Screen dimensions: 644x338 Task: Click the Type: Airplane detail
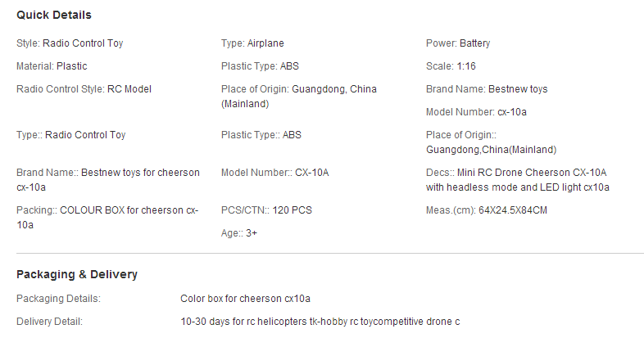point(252,43)
